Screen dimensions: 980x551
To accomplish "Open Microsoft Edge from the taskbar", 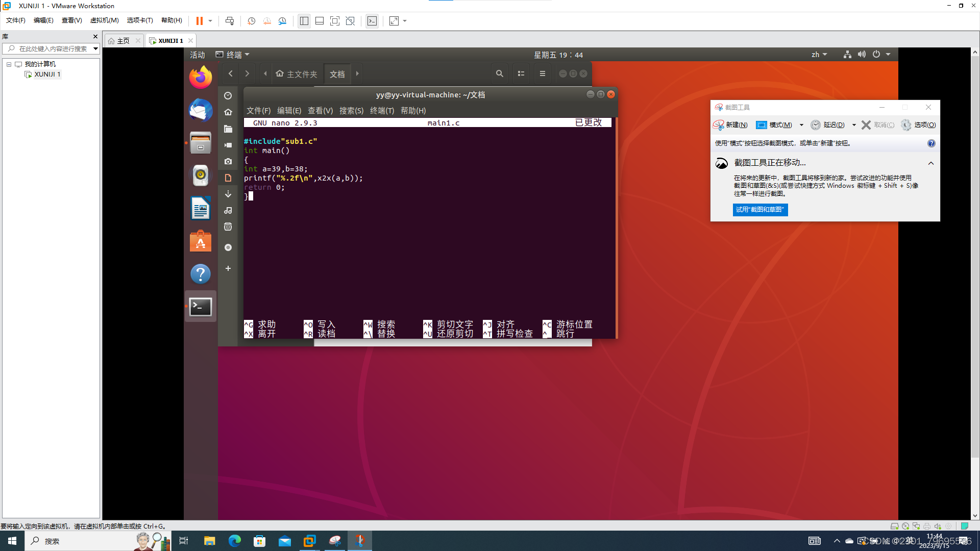I will [x=235, y=541].
